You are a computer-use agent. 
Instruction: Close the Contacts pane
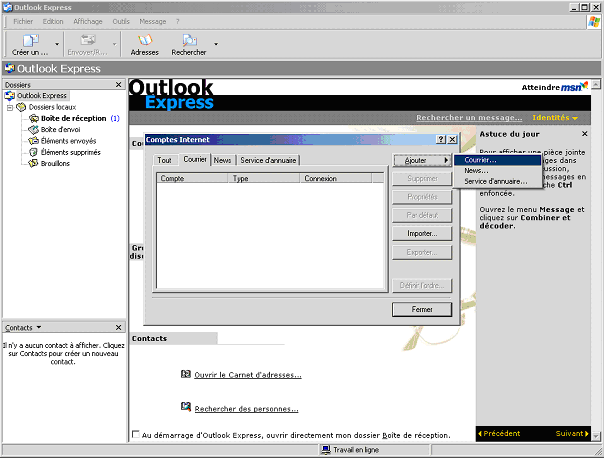[x=119, y=327]
